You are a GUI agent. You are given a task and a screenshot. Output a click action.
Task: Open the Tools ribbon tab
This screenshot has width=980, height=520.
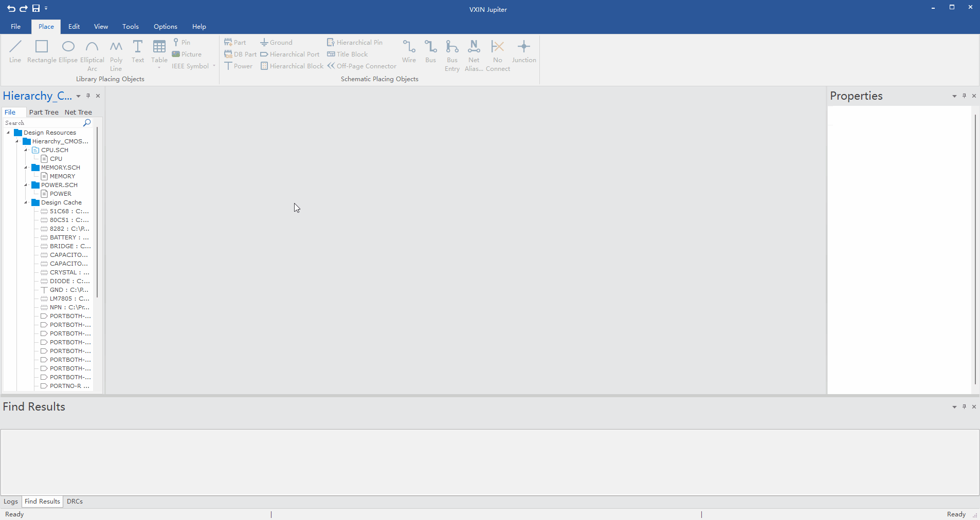(131, 27)
